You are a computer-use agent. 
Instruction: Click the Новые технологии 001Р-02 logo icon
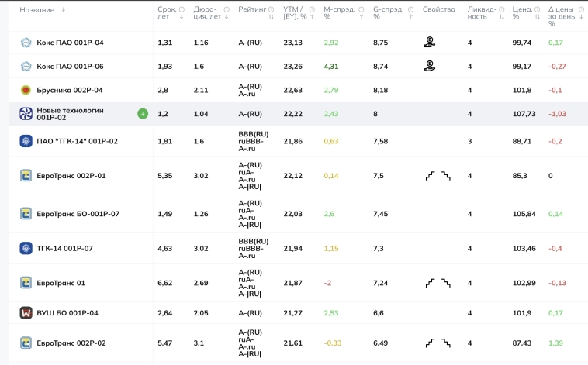point(26,114)
